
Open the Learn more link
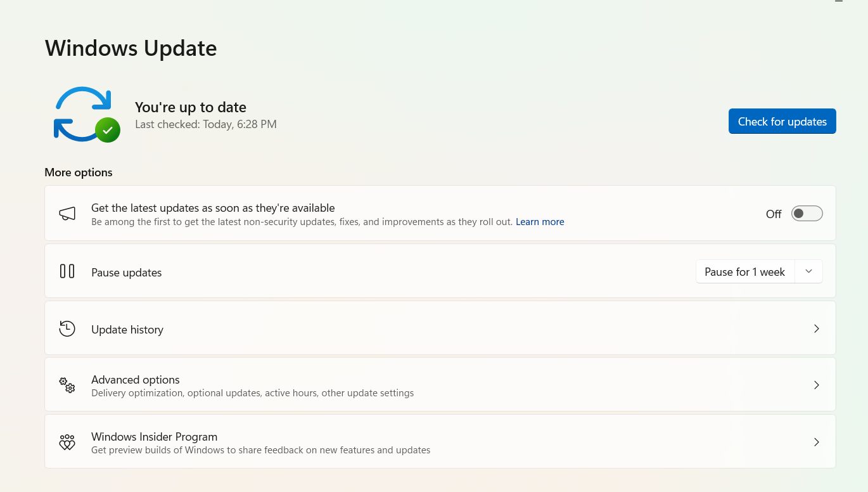[540, 222]
